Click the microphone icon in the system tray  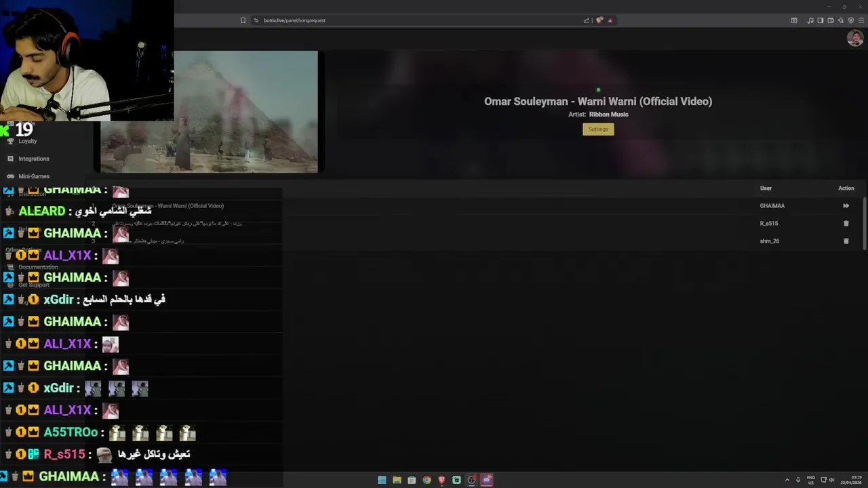pos(798,480)
